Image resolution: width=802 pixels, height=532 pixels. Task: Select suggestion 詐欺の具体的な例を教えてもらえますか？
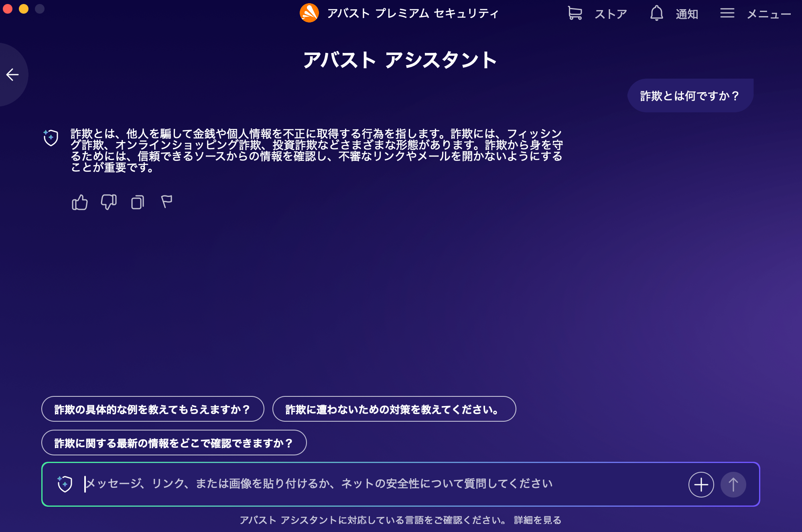pyautogui.click(x=152, y=409)
